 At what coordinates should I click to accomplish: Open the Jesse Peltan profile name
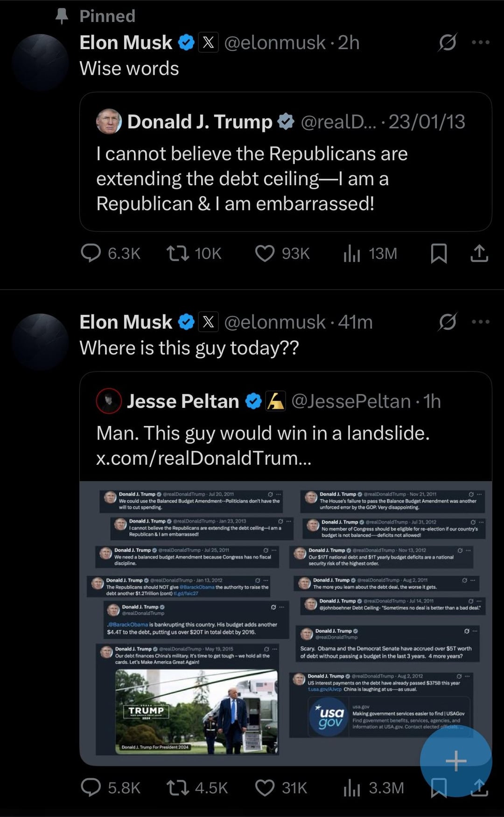[182, 401]
